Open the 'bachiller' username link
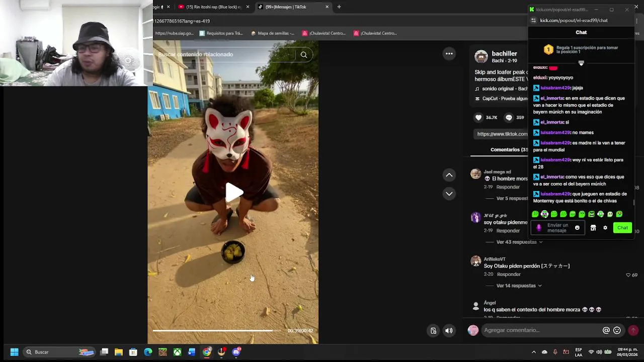 (x=504, y=54)
